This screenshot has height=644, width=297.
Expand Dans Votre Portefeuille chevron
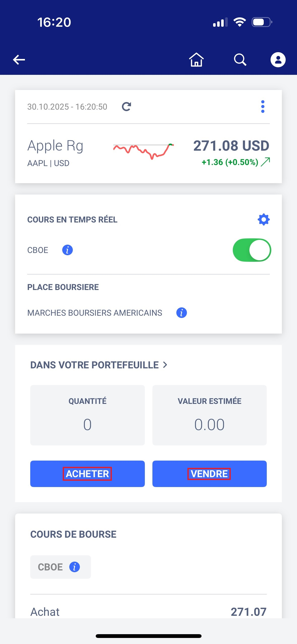[x=165, y=365]
